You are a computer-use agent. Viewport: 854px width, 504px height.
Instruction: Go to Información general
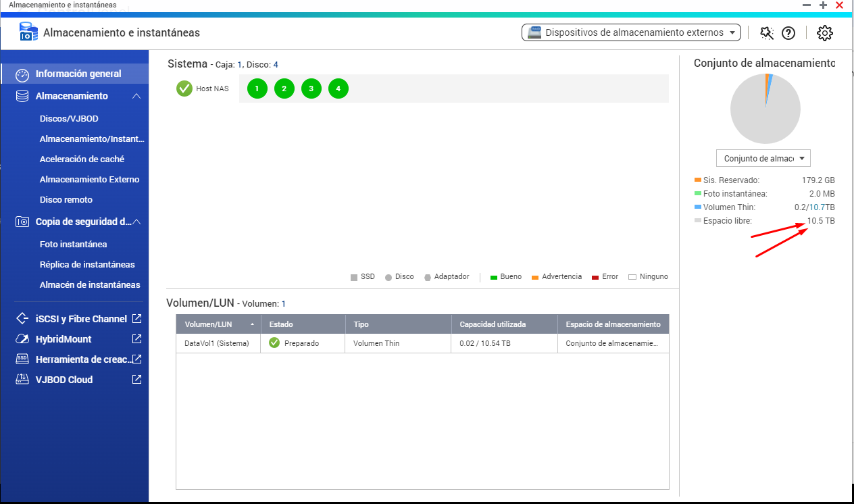pos(78,74)
